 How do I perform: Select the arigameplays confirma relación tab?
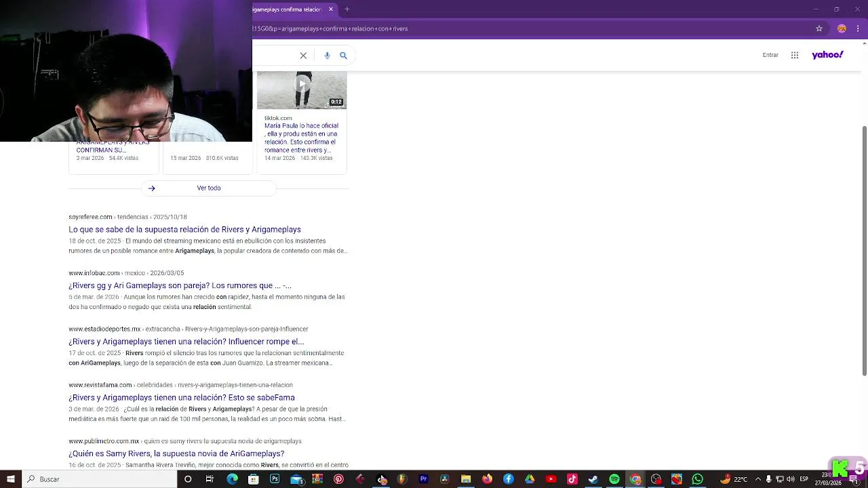(288, 9)
